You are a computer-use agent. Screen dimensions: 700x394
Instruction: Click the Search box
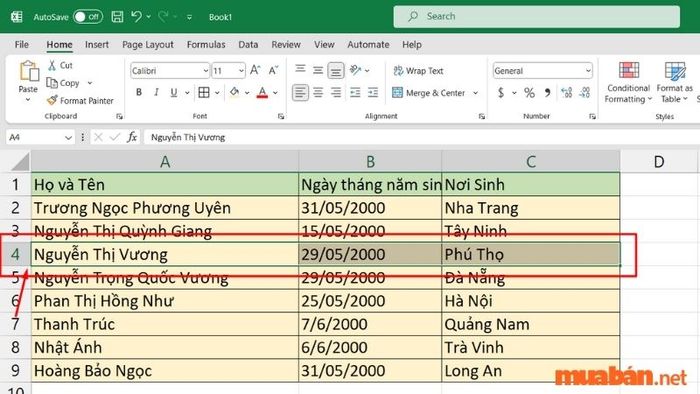click(537, 17)
